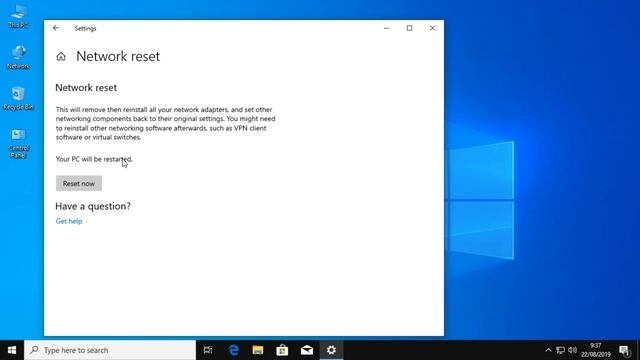The height and width of the screenshot is (360, 640).
Task: Click the 'Your PC will be restarted.' text
Action: pyautogui.click(x=94, y=159)
